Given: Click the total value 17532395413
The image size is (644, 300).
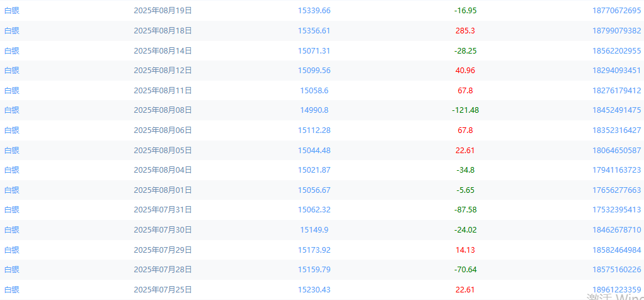Looking at the screenshot, I should [616, 210].
